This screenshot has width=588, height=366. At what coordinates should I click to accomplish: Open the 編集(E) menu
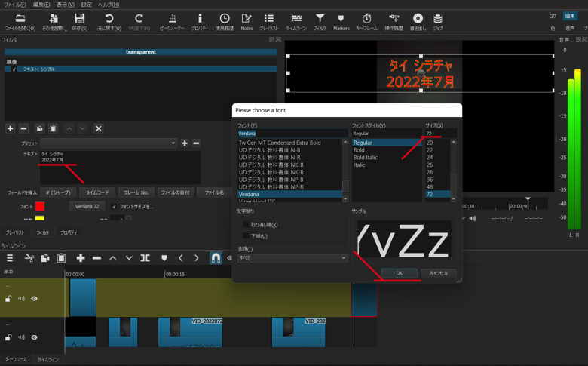point(41,5)
